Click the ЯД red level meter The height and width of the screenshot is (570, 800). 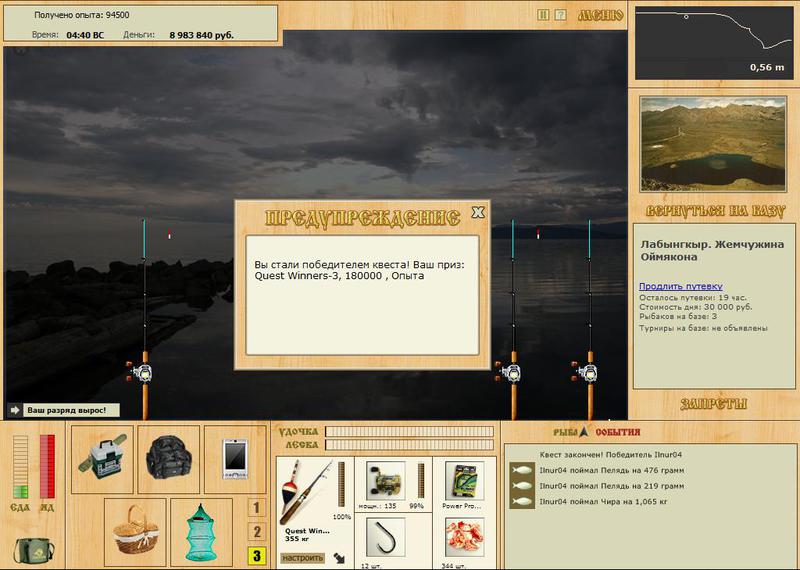tap(47, 467)
